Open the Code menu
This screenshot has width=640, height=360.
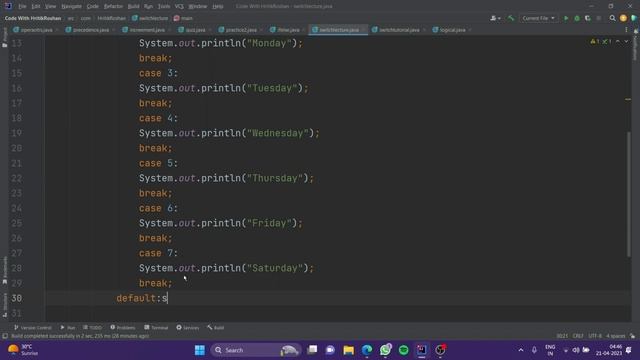click(93, 7)
